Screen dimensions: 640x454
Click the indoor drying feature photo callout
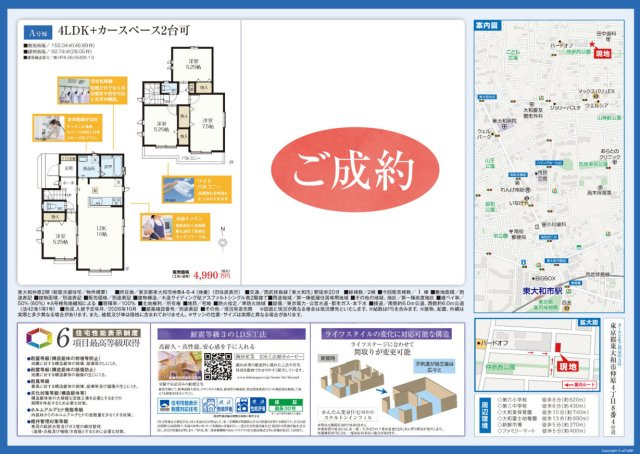pos(92,90)
